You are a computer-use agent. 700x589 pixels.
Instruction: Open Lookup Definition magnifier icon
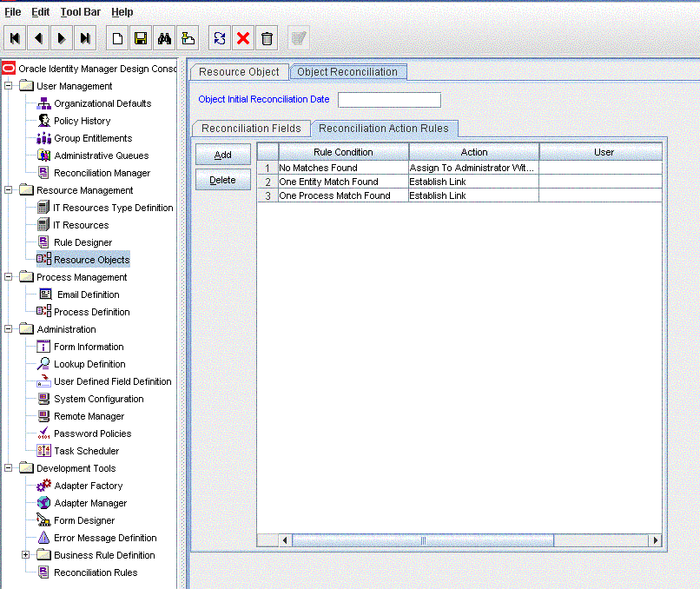(43, 364)
